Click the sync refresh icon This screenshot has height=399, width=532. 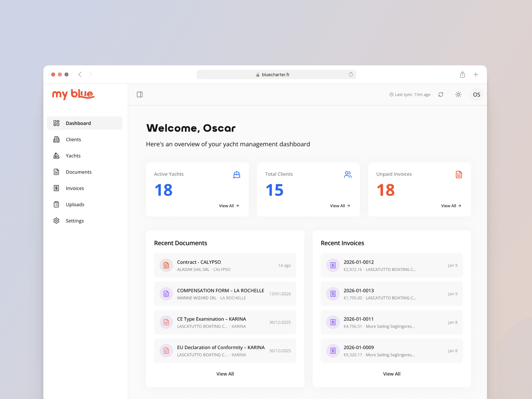(x=441, y=94)
